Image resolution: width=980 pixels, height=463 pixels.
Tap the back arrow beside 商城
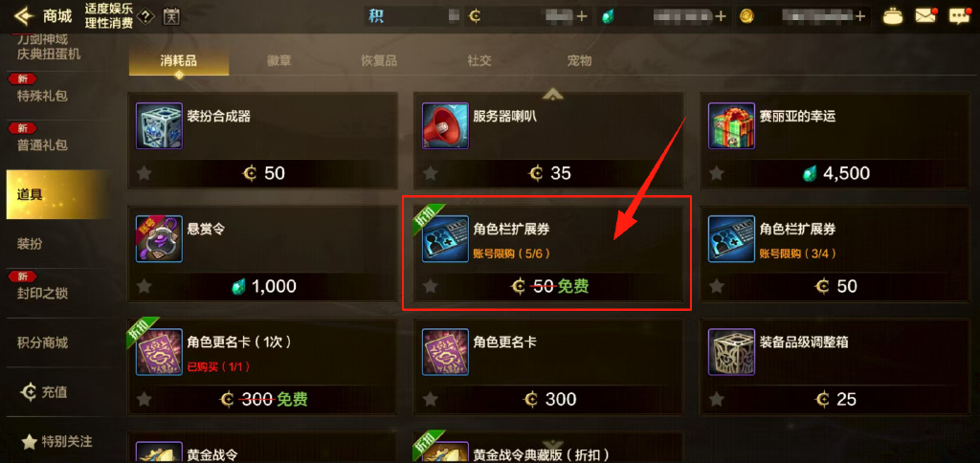click(24, 15)
